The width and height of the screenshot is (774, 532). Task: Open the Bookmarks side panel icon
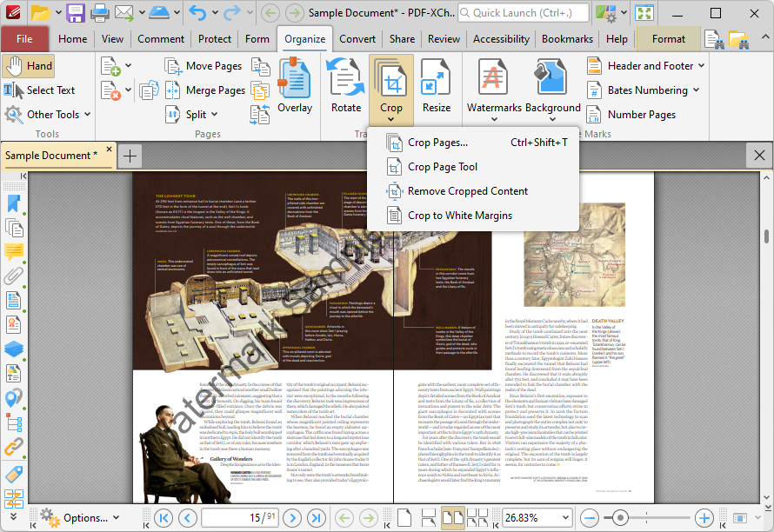[x=14, y=203]
